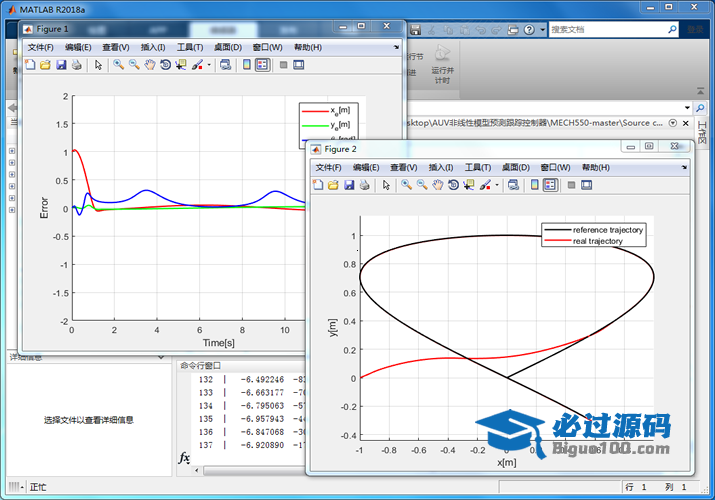Select Brush data tool in Figure 1

[x=197, y=65]
